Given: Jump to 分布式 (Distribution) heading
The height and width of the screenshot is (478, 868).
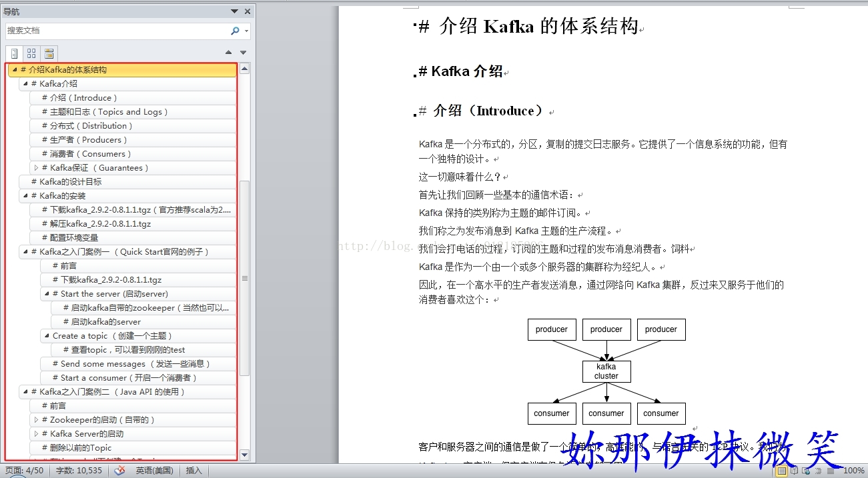Looking at the screenshot, I should click(x=133, y=126).
